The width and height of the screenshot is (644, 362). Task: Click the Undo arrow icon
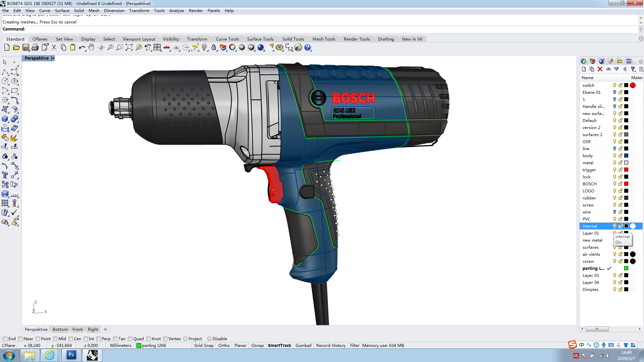pos(82,48)
